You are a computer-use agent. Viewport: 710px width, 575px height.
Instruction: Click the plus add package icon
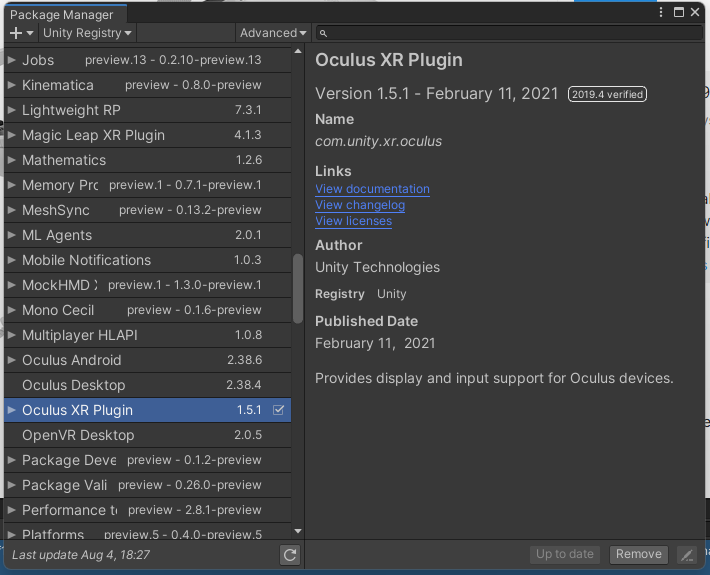tap(16, 33)
